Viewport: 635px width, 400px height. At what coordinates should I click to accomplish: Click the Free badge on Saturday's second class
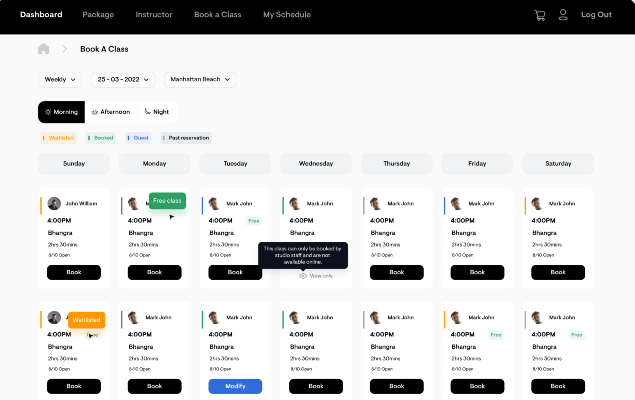click(x=577, y=334)
